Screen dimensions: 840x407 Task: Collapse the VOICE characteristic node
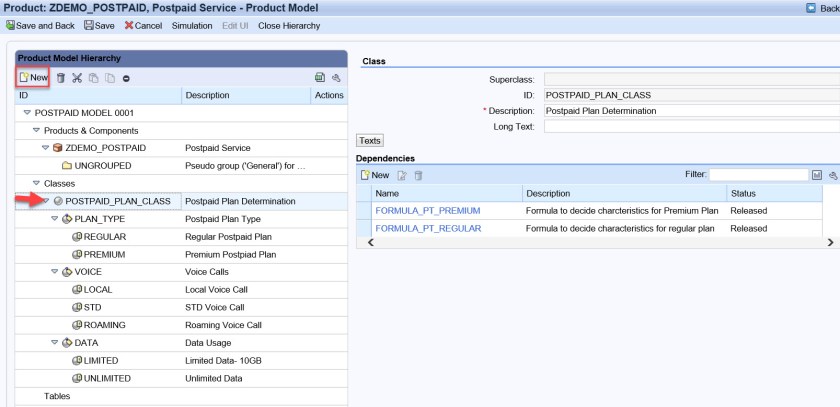[54, 271]
